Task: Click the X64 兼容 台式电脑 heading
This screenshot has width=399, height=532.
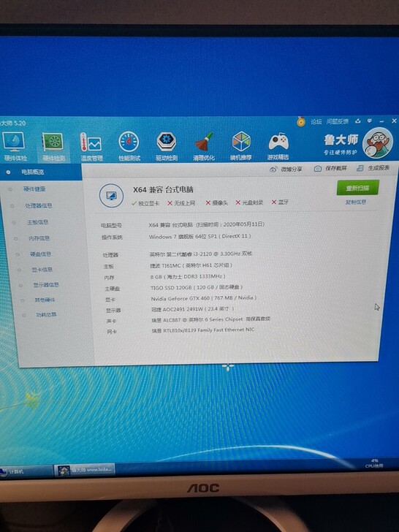Action: click(163, 190)
